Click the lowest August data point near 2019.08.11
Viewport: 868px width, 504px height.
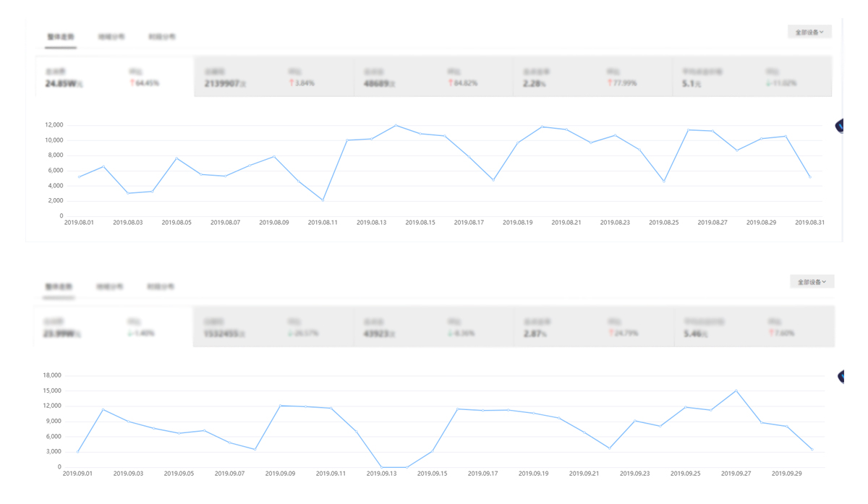coord(323,200)
